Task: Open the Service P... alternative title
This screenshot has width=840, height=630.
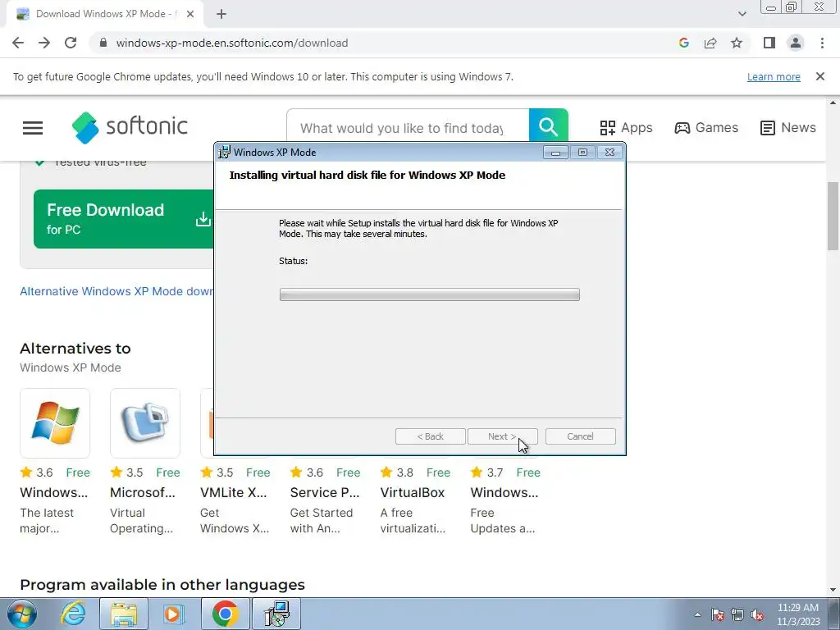Action: [325, 492]
